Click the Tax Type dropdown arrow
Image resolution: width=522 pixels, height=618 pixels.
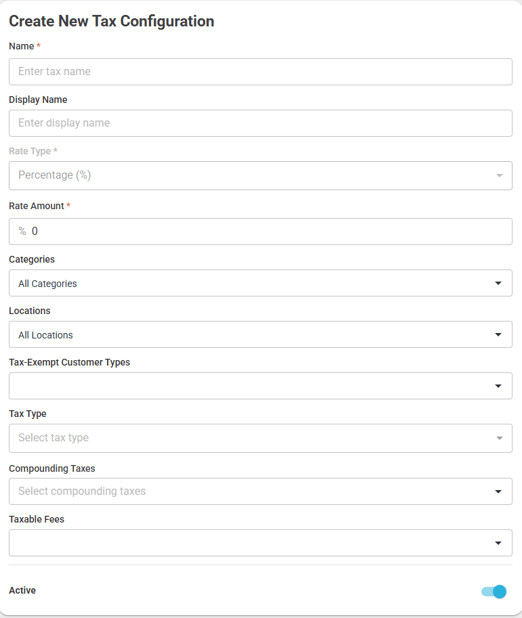[x=499, y=438]
